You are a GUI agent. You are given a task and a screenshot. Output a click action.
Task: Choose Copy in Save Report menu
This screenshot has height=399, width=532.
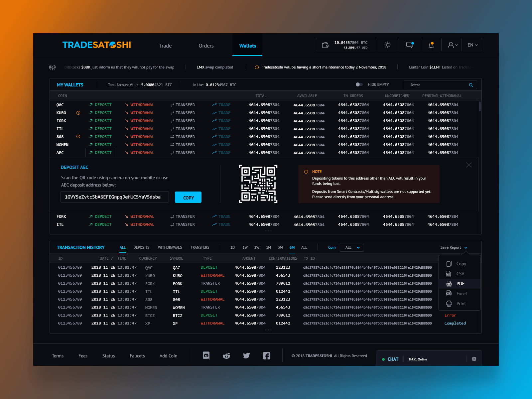tap(460, 264)
